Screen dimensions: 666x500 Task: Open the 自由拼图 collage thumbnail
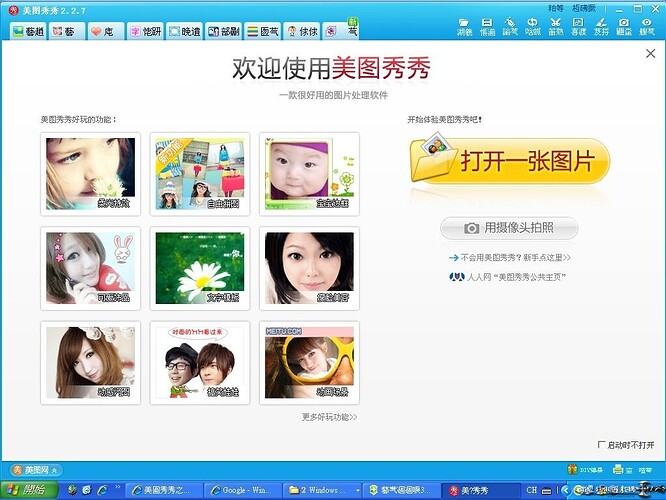[x=200, y=174]
